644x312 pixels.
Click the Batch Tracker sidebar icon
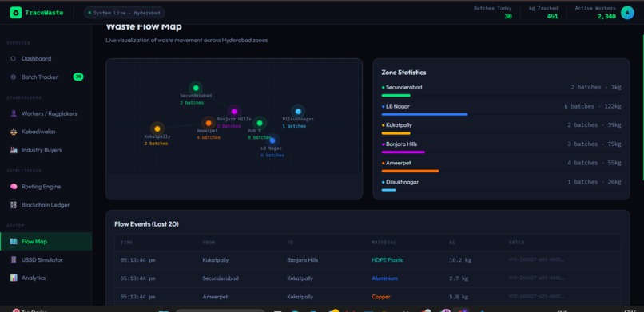pos(13,77)
